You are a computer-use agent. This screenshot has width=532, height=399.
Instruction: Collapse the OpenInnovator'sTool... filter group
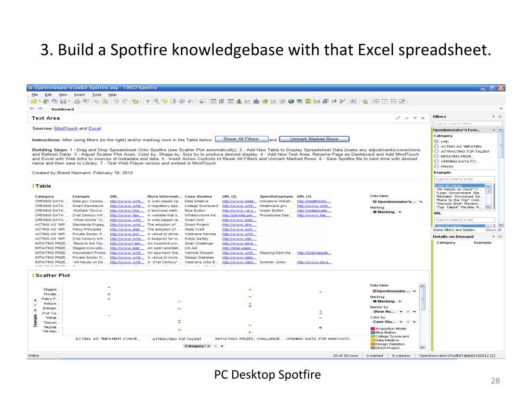tap(494, 130)
